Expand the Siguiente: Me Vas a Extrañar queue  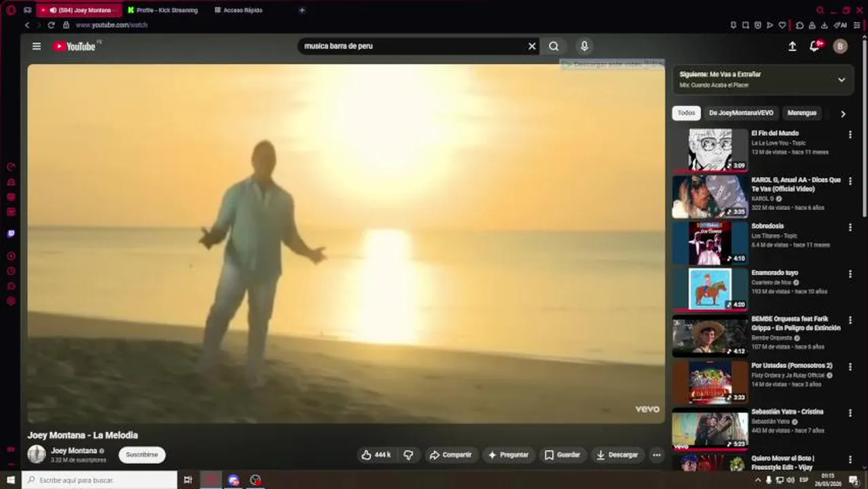point(842,79)
